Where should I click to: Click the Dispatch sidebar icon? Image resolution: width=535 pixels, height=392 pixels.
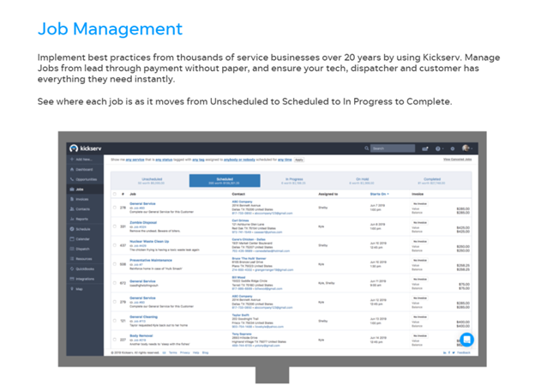click(x=72, y=249)
